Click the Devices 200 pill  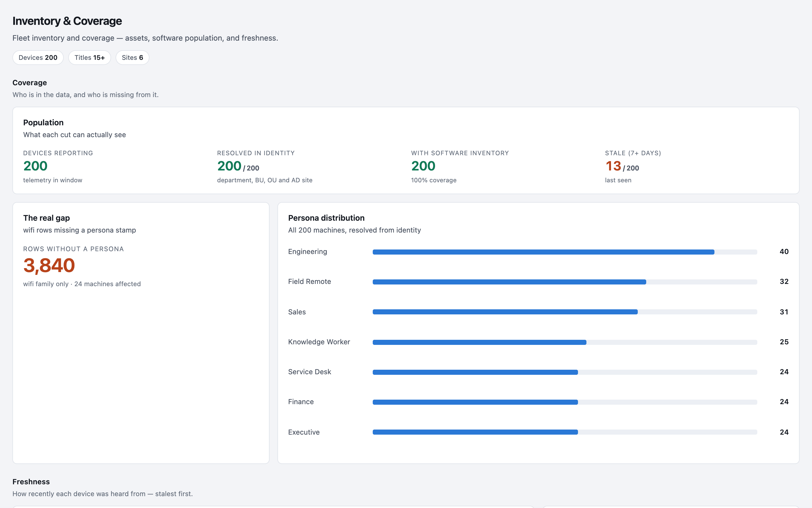click(38, 58)
